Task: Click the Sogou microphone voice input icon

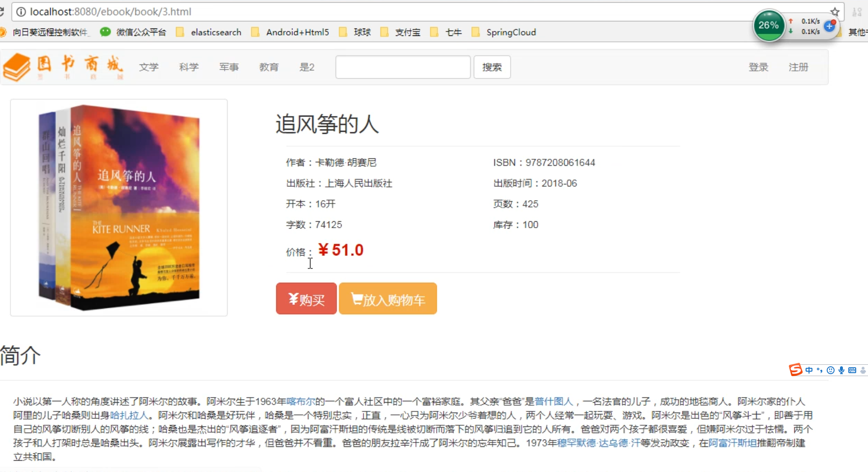Action: tap(841, 370)
